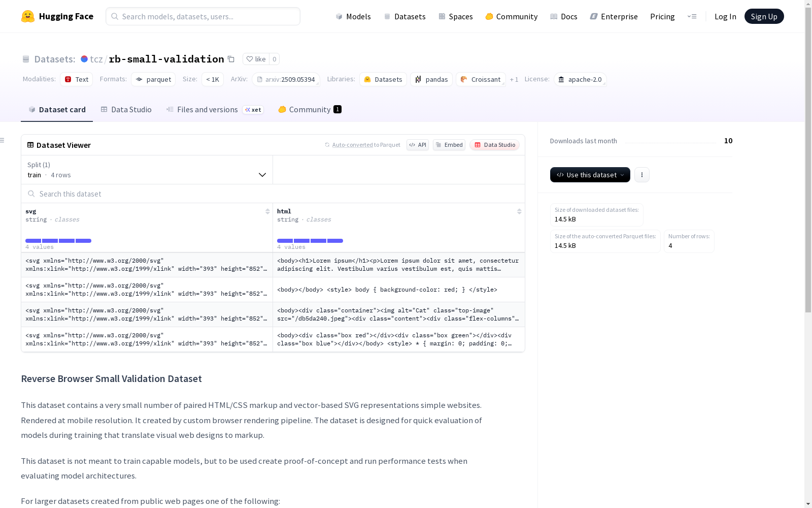
Task: Open the Community nav menu item
Action: 512,16
